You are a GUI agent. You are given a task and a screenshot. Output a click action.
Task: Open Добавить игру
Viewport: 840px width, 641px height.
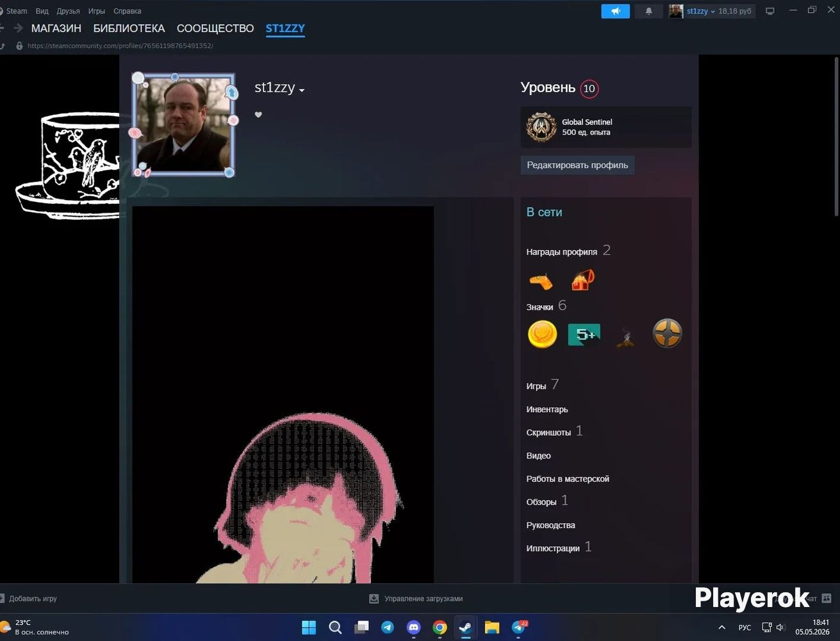(x=33, y=599)
